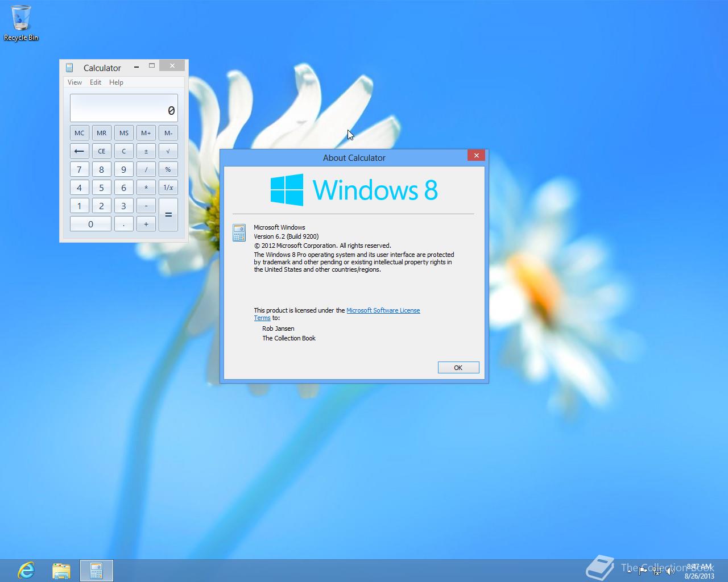The height and width of the screenshot is (582, 728).
Task: Open the Microsoft Software License link
Action: tap(383, 310)
